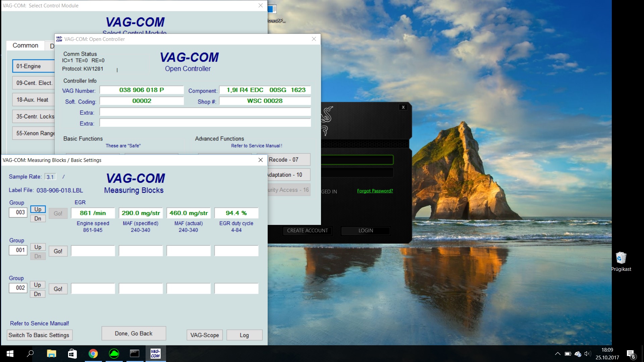Open the Windows Start menu

tap(10, 354)
